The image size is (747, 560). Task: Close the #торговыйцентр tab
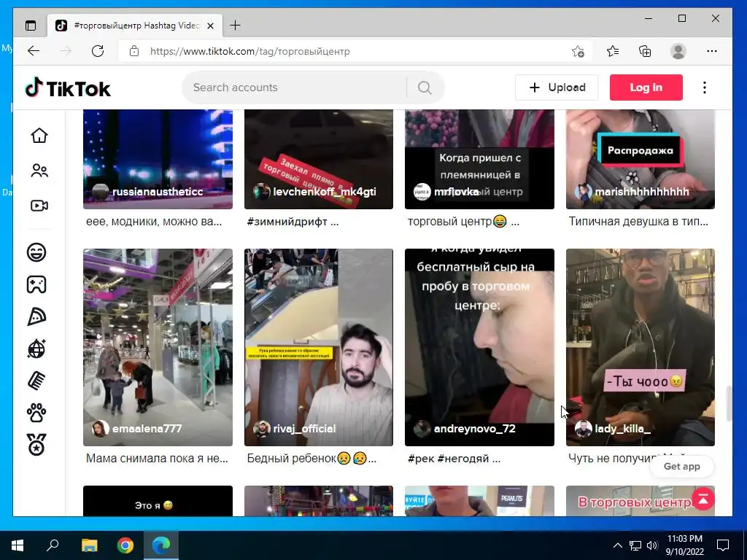(x=211, y=26)
